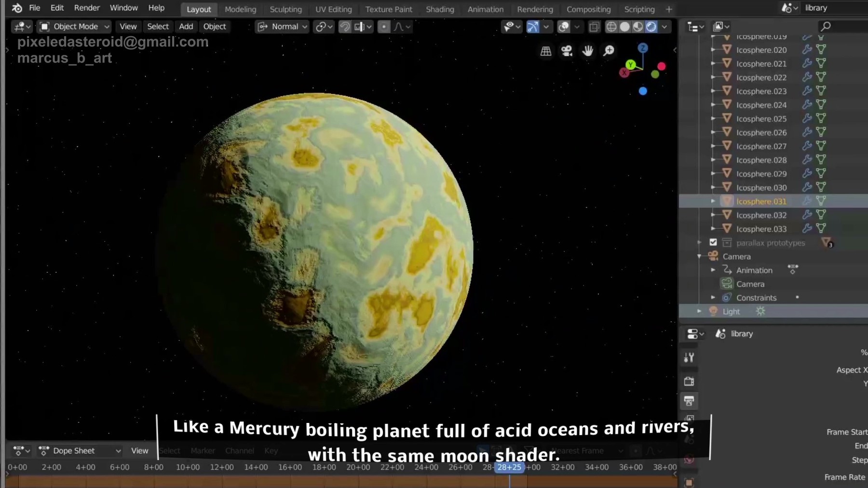Open the File menu
This screenshot has height=488, width=868.
pos(35,8)
